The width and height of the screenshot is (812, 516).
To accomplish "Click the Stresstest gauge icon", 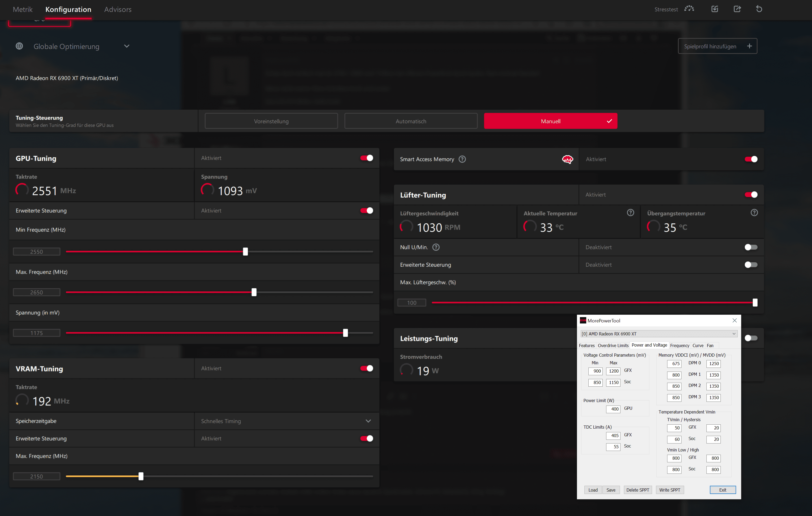I will pyautogui.click(x=689, y=9).
